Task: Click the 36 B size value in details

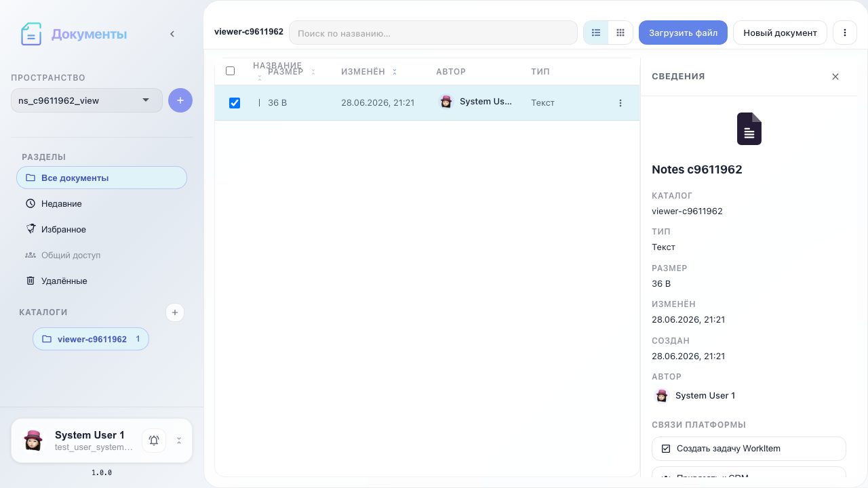Action: (661, 283)
